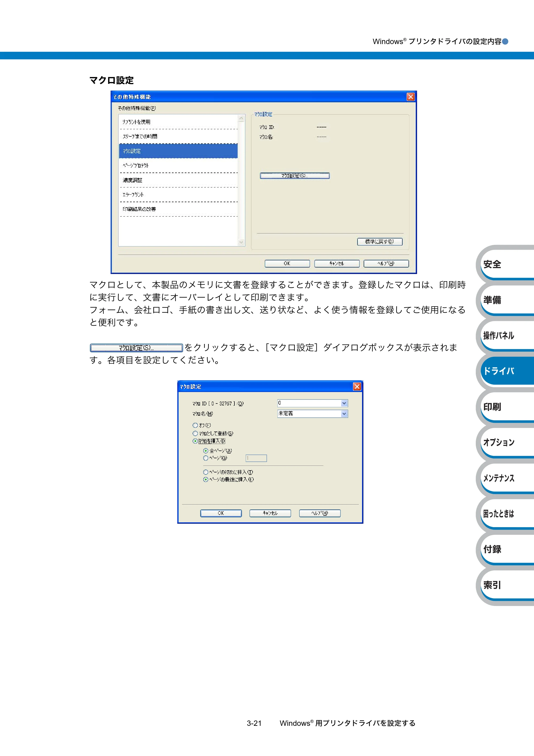Click scroll up arrow of feature list

[x=241, y=118]
